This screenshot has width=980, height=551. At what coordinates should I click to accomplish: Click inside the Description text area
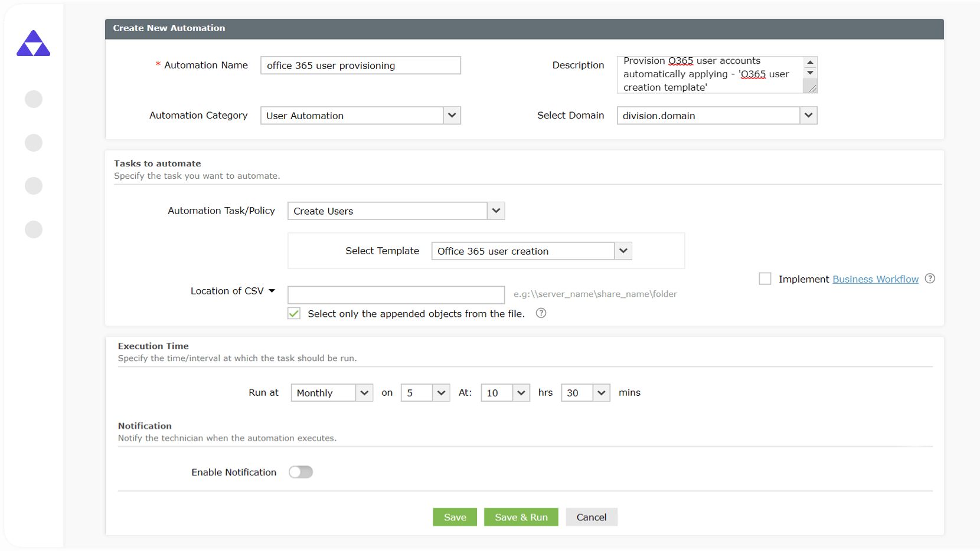(710, 74)
